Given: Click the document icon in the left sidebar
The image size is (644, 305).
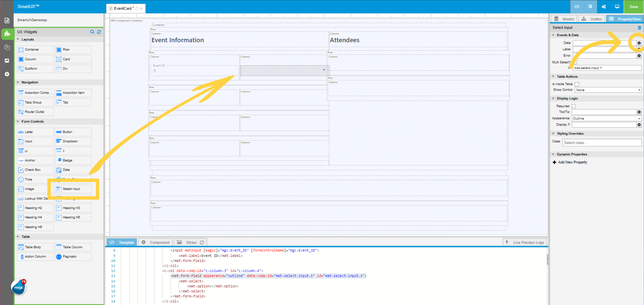Looking at the screenshot, I should click(x=7, y=20).
